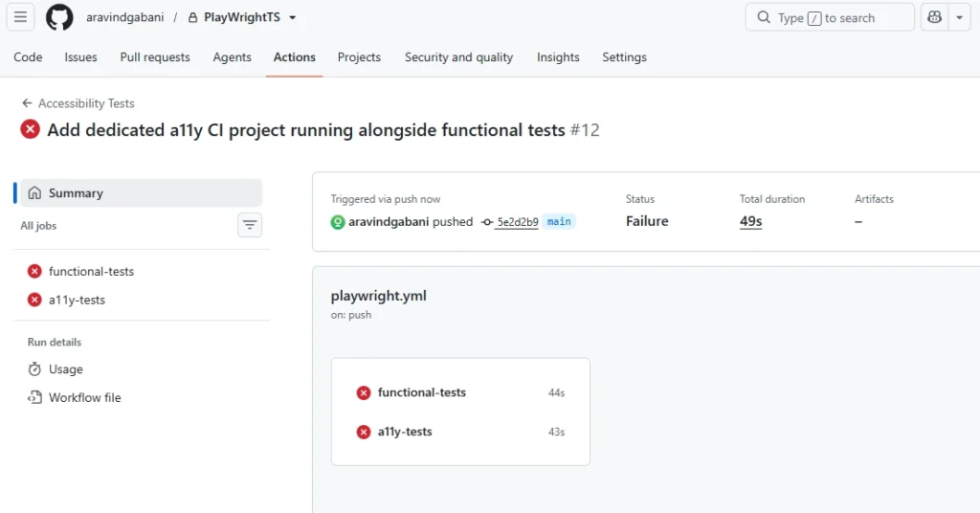Screen dimensions: 980x513
Task: Click failed icon beside sidebar a11y-tests
Action: (x=34, y=300)
